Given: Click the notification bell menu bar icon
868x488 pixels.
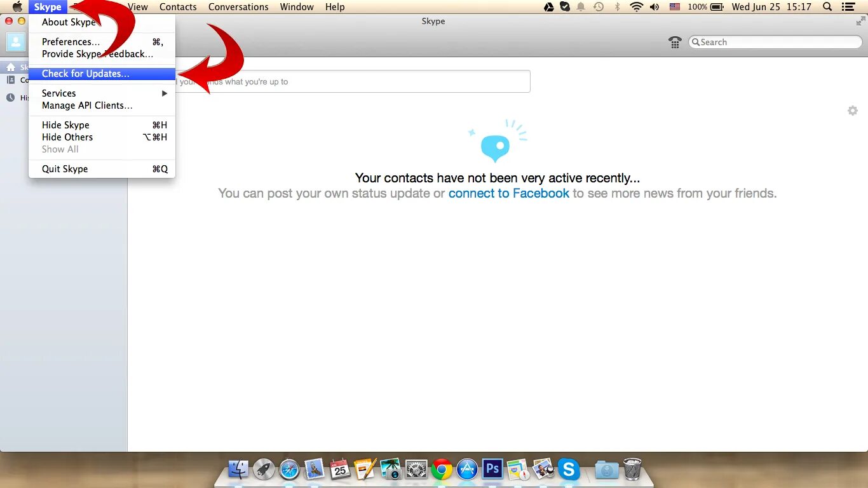Looking at the screenshot, I should coord(581,7).
